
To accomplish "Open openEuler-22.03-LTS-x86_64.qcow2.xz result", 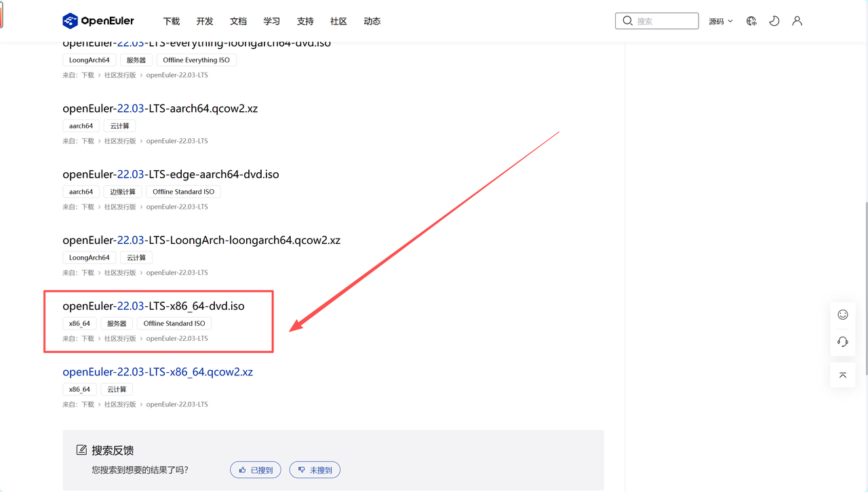I will tap(157, 372).
